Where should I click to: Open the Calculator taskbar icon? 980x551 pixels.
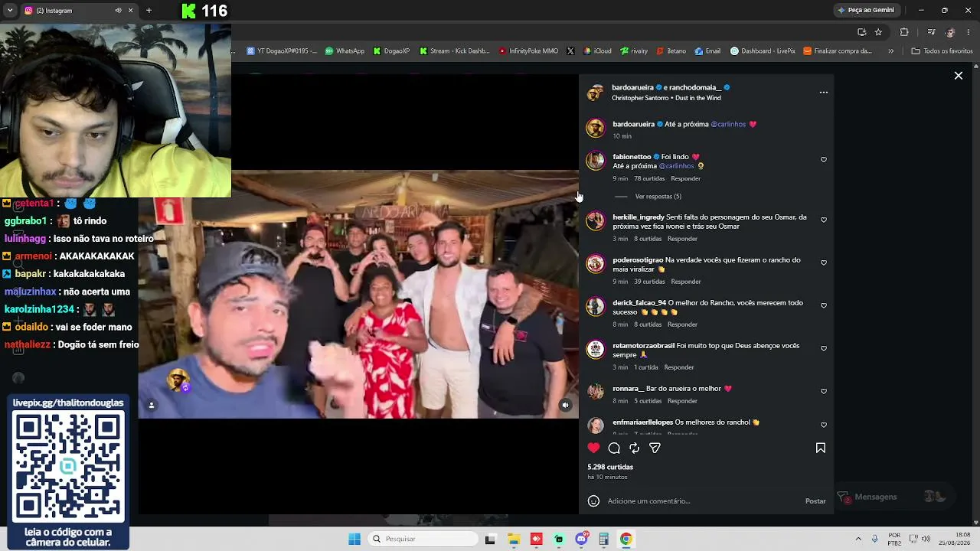pyautogui.click(x=603, y=539)
